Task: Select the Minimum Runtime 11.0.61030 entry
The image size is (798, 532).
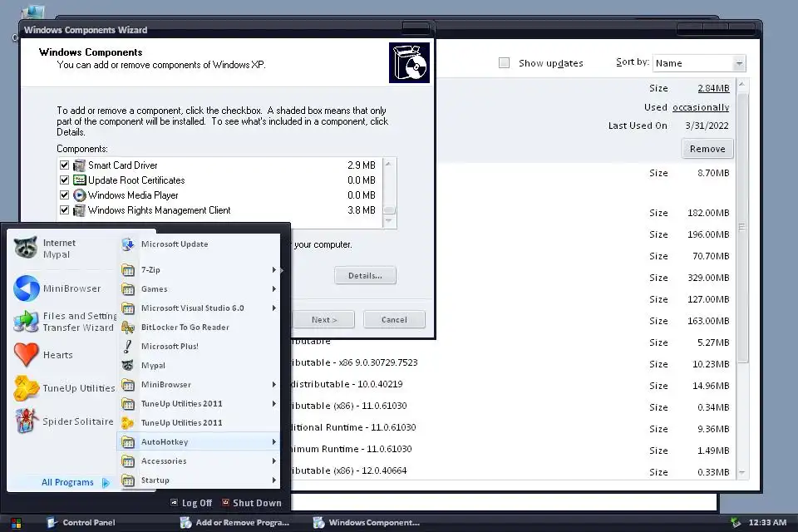Action: (x=351, y=450)
